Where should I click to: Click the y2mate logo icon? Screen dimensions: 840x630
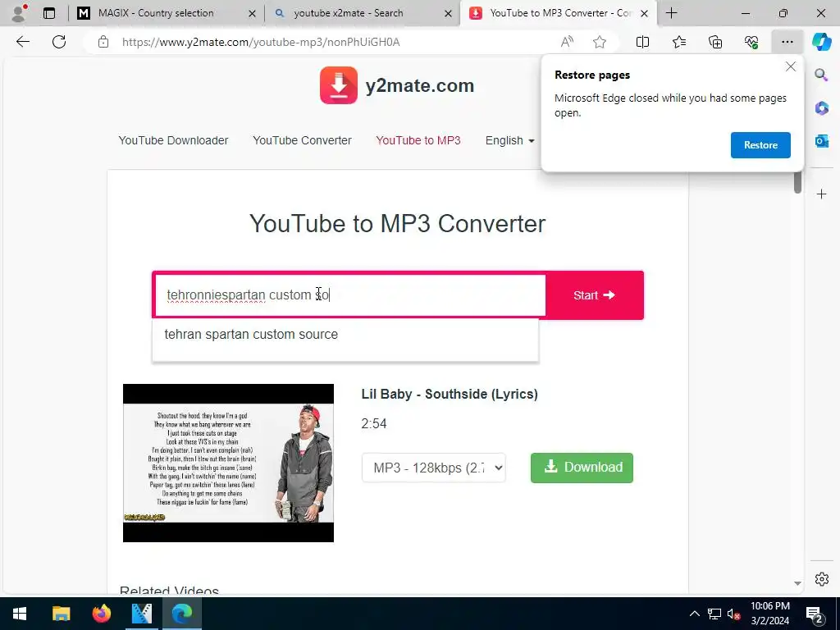[x=339, y=85]
